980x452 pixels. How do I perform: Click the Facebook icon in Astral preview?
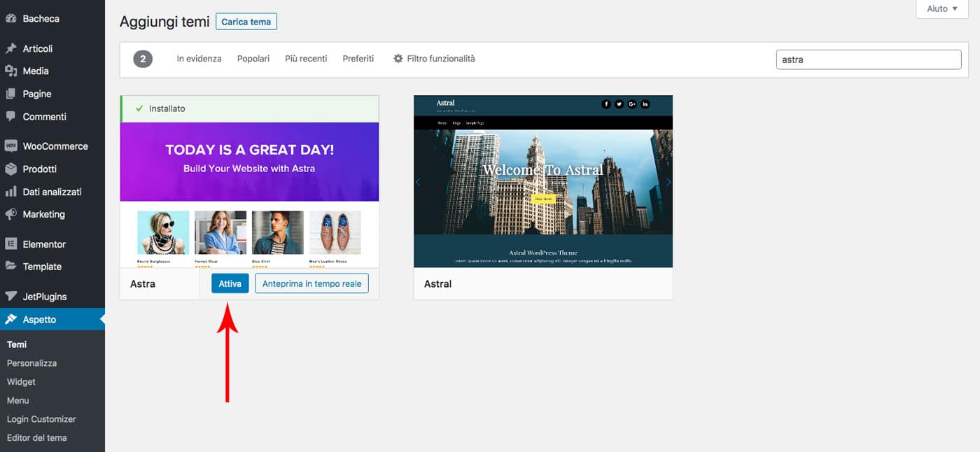point(606,104)
